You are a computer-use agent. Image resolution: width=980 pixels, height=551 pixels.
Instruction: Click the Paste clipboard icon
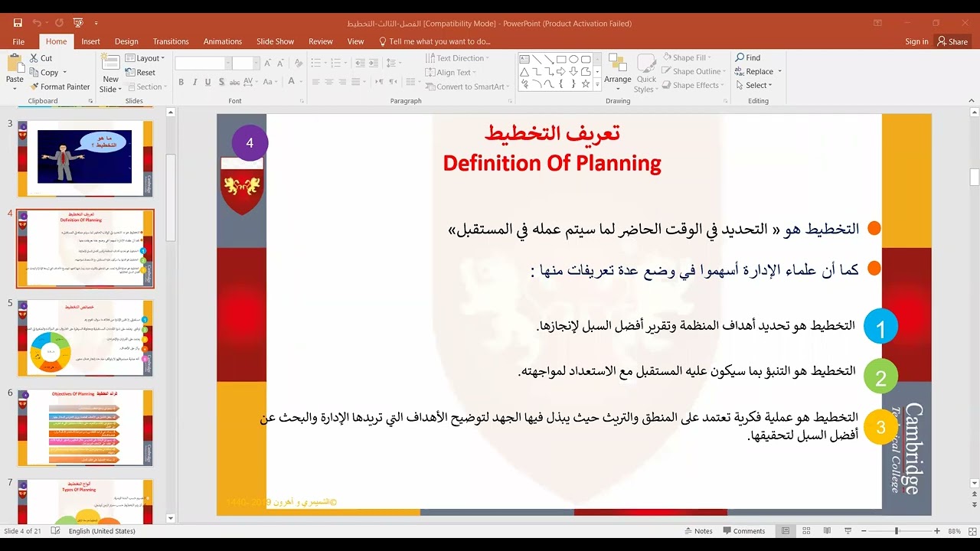[x=15, y=64]
